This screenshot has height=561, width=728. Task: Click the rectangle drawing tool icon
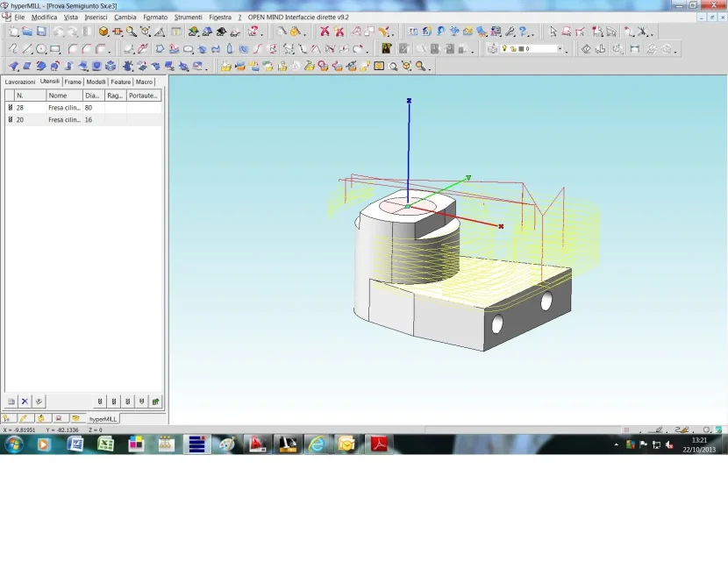(55, 49)
